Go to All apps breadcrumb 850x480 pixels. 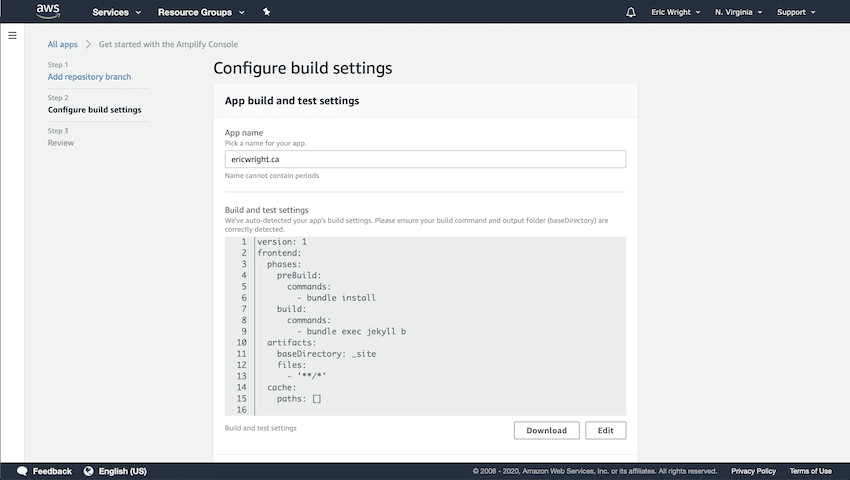click(62, 44)
